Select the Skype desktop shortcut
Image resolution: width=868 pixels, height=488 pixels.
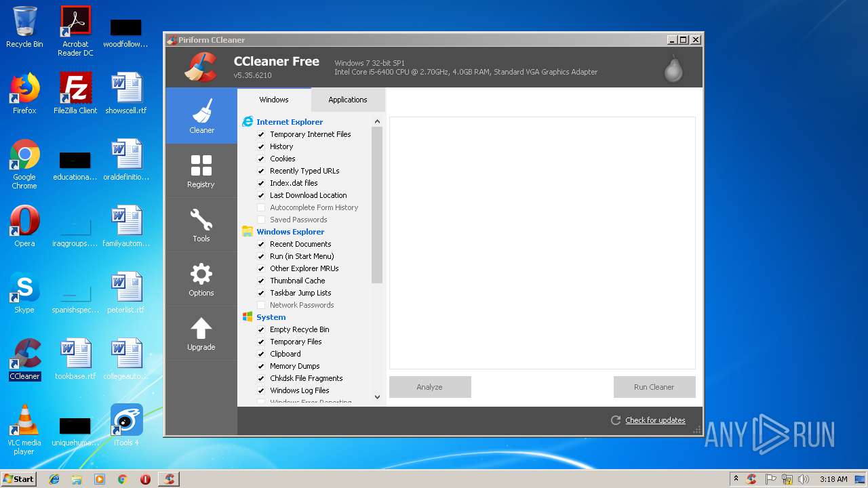tap(24, 293)
